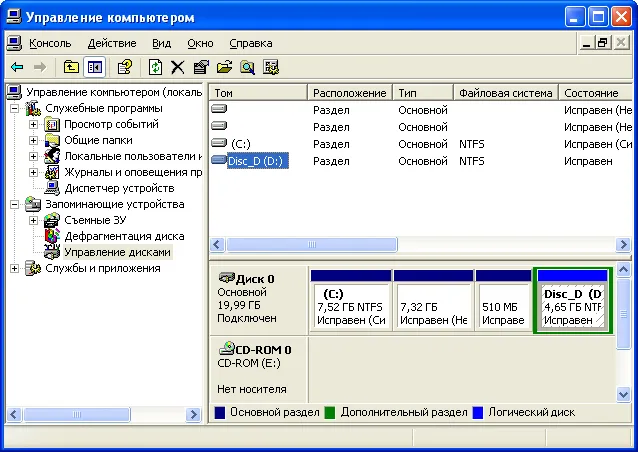
Task: Select Дефрагментация диска in the tree
Action: coord(124,236)
